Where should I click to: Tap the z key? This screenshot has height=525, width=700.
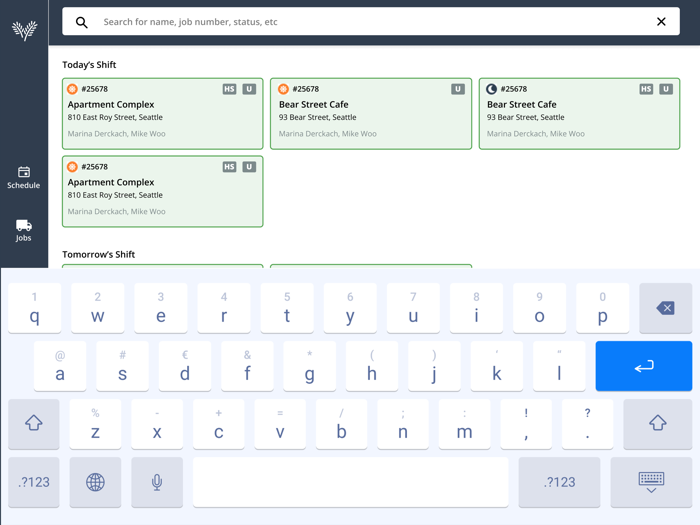tap(95, 424)
